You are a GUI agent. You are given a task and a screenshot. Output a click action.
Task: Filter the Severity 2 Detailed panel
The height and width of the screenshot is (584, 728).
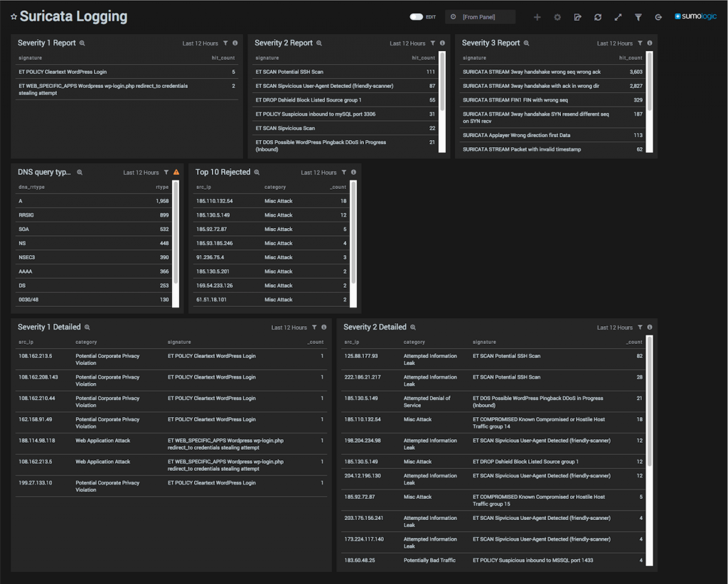point(641,328)
